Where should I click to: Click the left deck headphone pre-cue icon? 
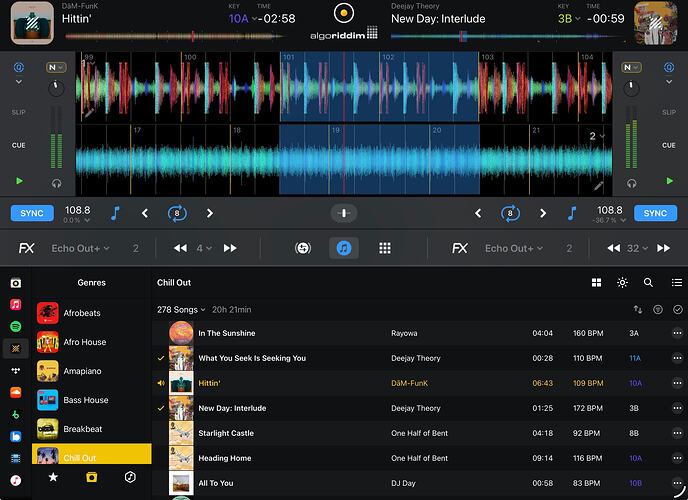pyautogui.click(x=57, y=184)
